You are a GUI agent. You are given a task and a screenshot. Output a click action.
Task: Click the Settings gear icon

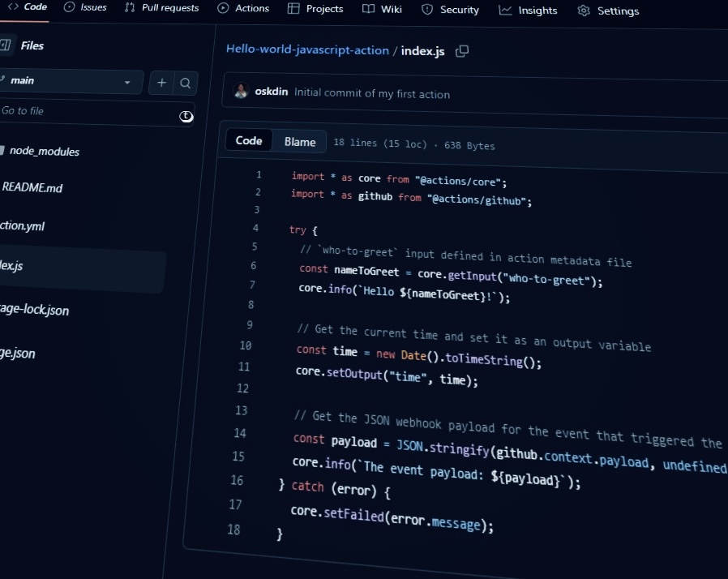584,11
